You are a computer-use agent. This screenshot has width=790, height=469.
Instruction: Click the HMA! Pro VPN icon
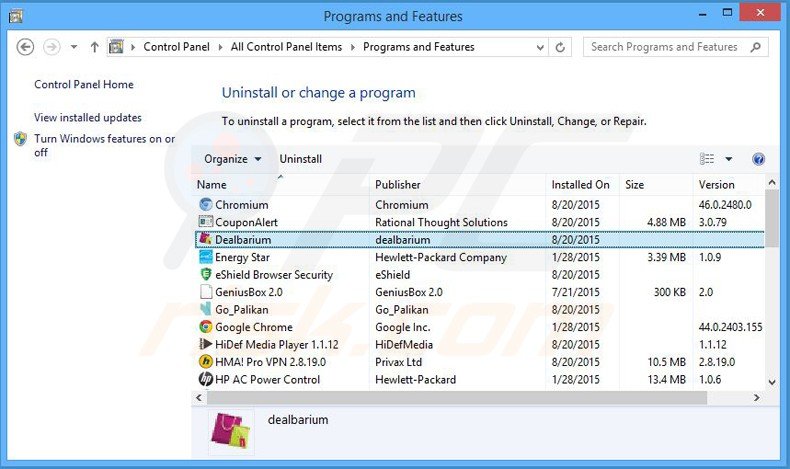click(205, 362)
